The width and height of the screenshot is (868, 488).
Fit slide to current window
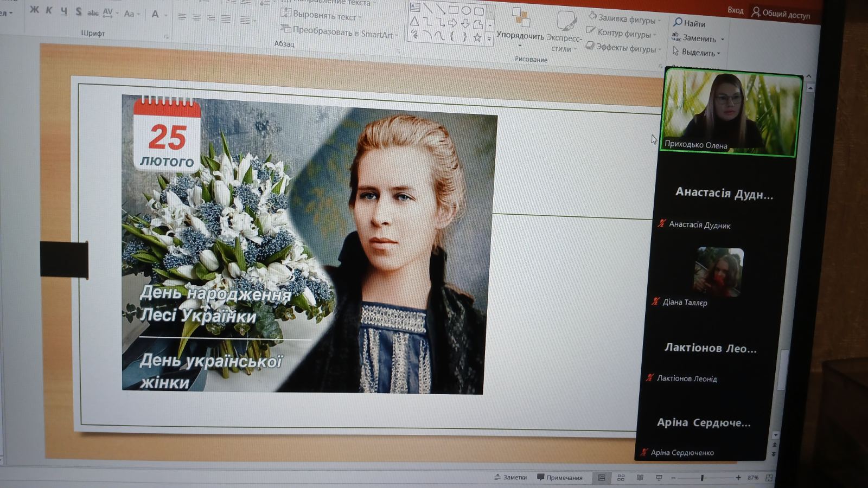tap(769, 478)
